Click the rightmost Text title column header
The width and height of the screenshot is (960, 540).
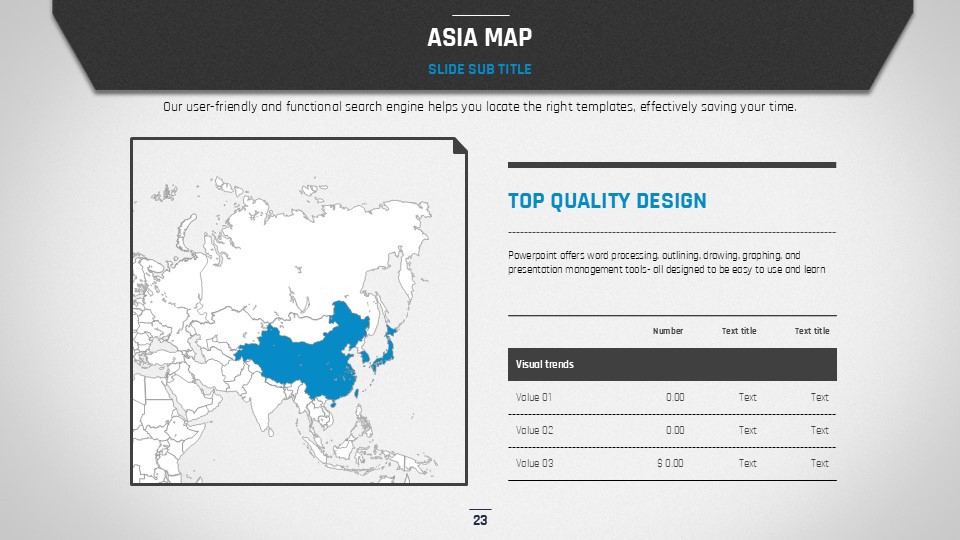click(811, 331)
